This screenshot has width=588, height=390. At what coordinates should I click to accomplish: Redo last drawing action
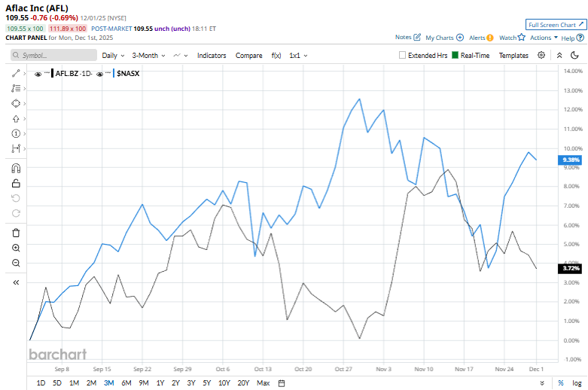pyautogui.click(x=16, y=213)
